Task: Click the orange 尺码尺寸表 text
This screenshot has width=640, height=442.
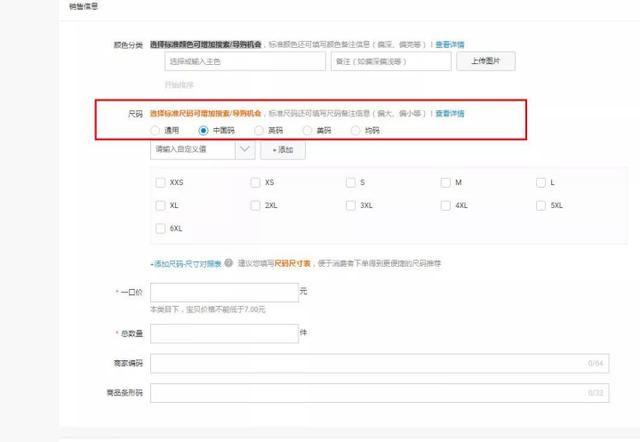Action: coord(292,264)
